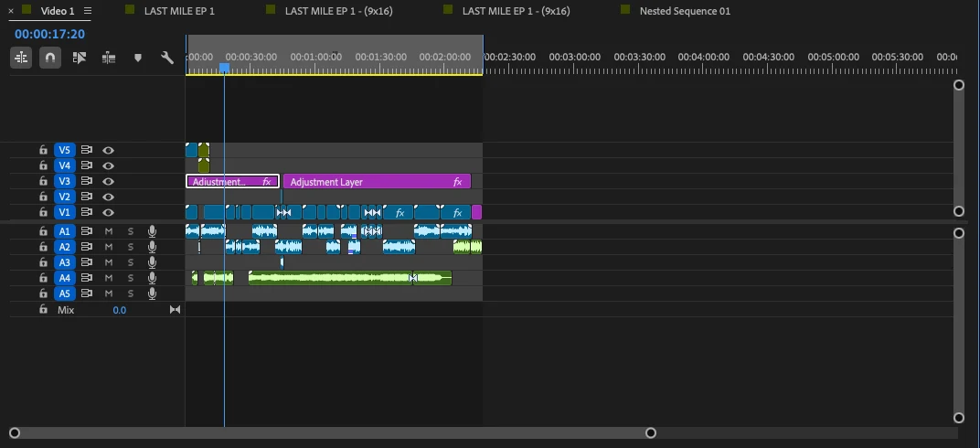
Task: Select the olive clip on track V4
Action: (x=204, y=165)
